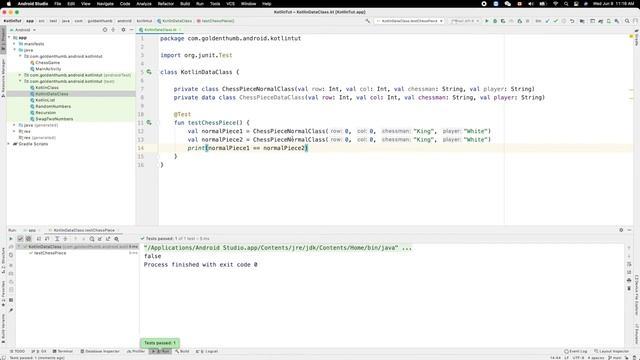Click the Apple menu icon
The height and width of the screenshot is (360, 640).
pos(9,4)
